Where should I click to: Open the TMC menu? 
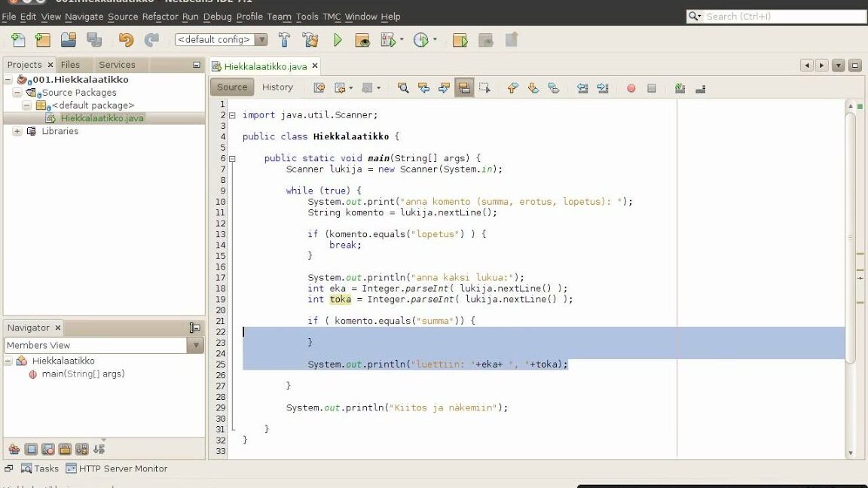coord(332,17)
